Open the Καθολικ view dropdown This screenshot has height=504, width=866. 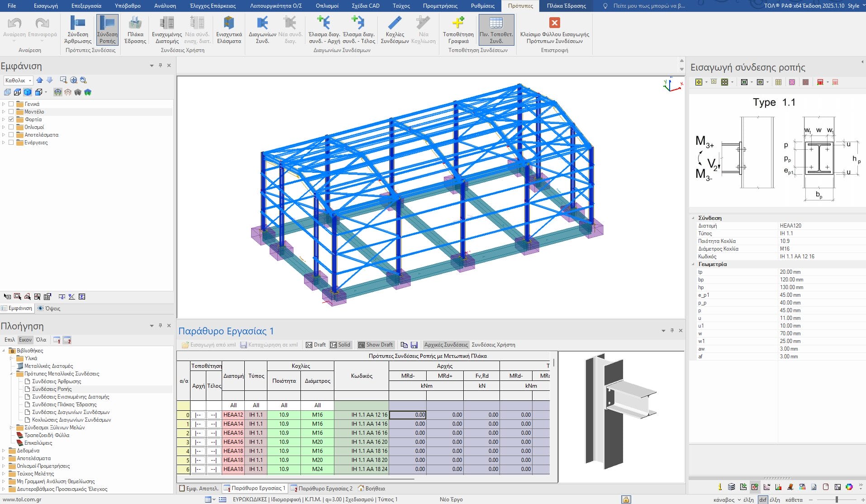[x=19, y=81]
